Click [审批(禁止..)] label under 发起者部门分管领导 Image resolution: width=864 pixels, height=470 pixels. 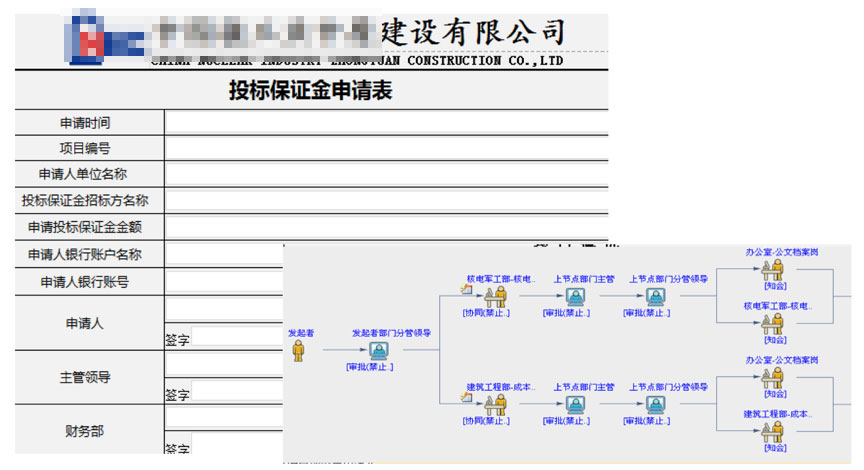[x=370, y=368]
